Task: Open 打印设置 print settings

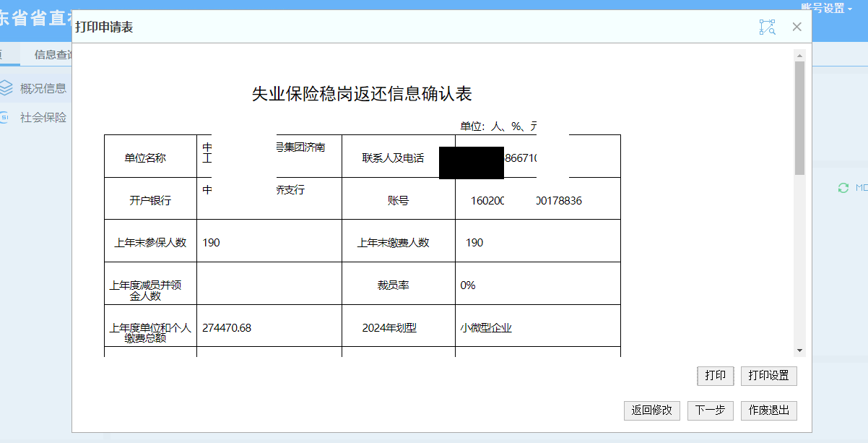Action: click(x=768, y=376)
